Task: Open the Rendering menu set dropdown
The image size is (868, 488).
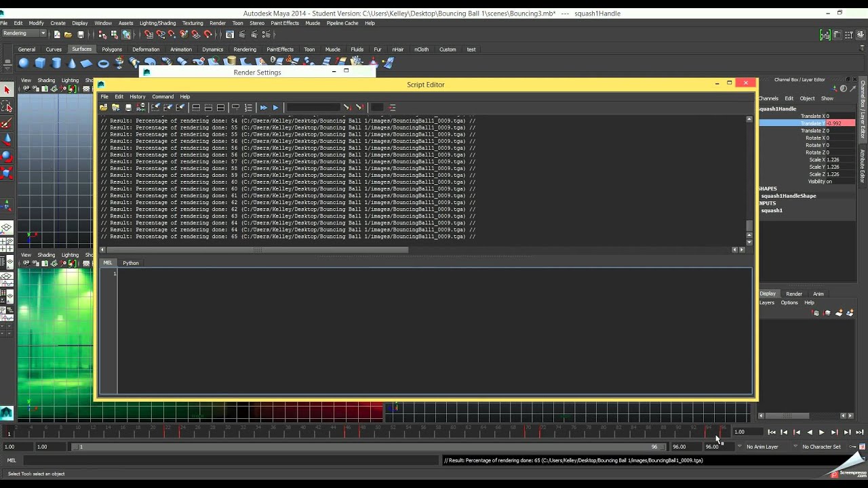Action: pos(24,34)
